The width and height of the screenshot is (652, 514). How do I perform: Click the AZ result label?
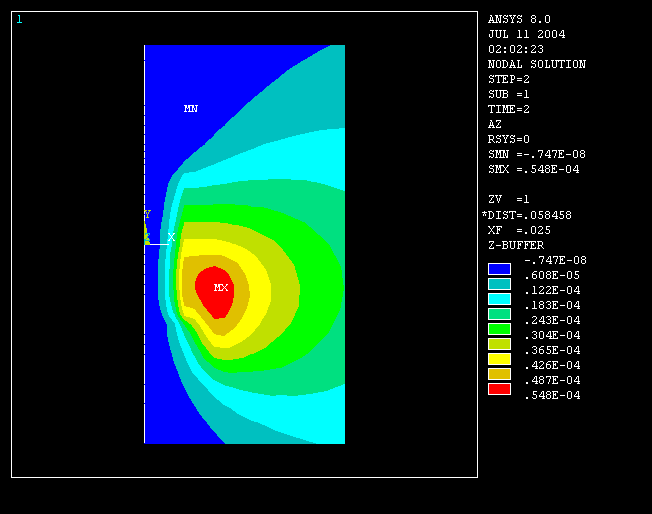point(495,124)
